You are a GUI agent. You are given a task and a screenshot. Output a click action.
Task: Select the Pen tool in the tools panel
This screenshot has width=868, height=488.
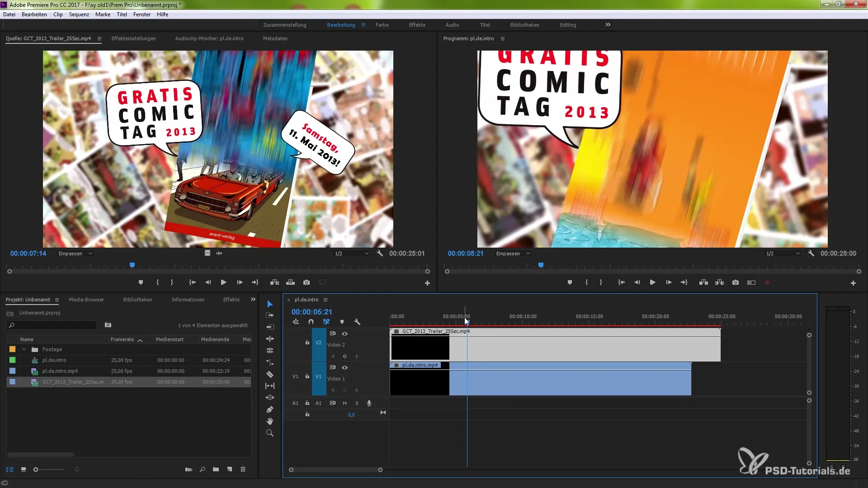pyautogui.click(x=270, y=409)
